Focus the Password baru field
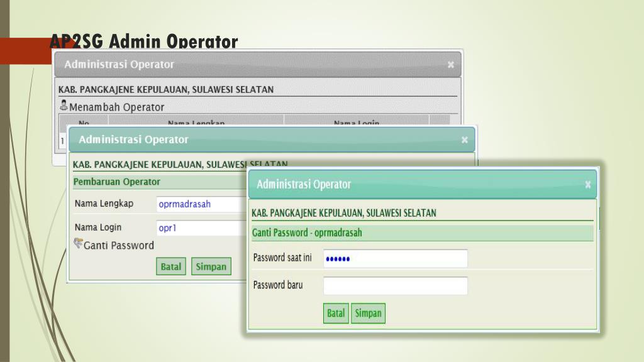 coord(395,286)
